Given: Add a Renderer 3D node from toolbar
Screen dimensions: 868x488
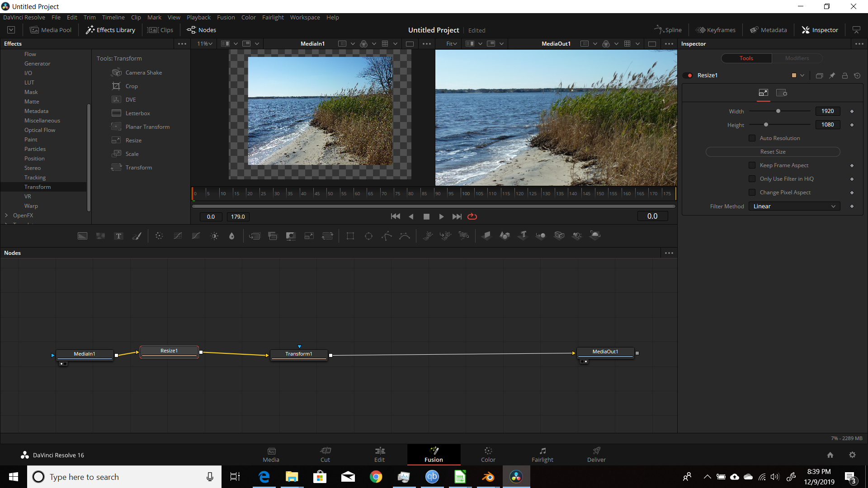Looking at the screenshot, I should (x=595, y=235).
